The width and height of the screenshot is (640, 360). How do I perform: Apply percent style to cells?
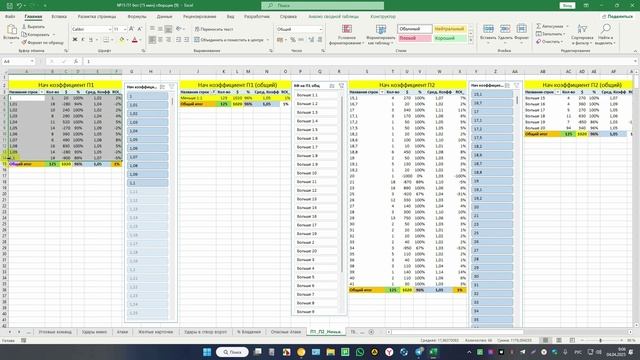(293, 40)
